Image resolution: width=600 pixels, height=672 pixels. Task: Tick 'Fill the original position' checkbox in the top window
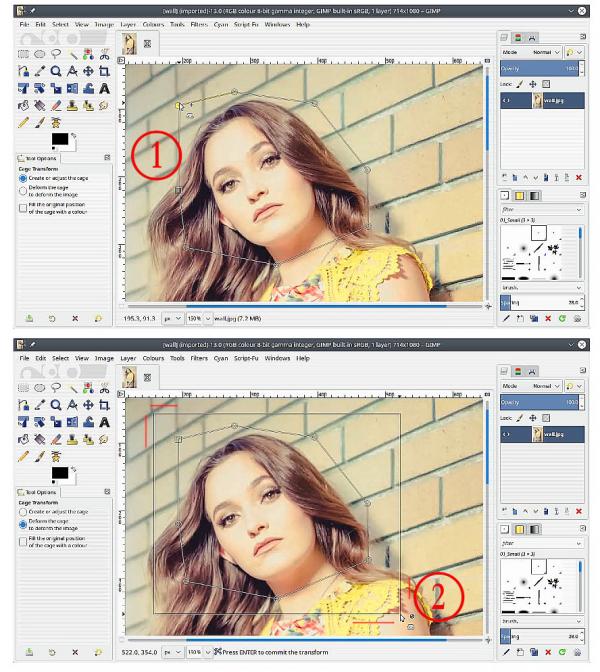click(23, 208)
